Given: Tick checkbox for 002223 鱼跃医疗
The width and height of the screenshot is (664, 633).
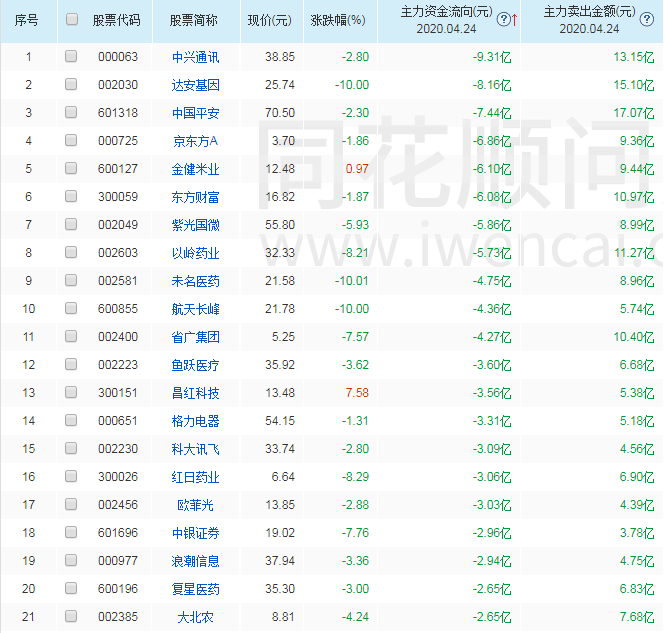Looking at the screenshot, I should [x=71, y=364].
